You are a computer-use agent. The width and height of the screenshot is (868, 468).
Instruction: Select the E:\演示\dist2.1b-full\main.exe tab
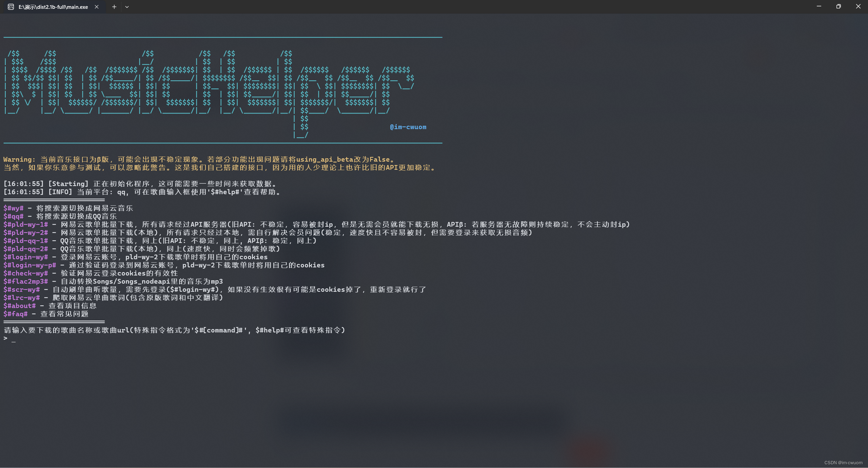pyautogui.click(x=53, y=7)
